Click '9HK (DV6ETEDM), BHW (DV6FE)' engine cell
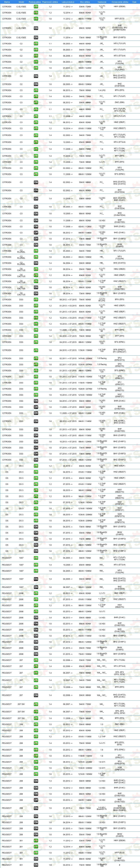This screenshot has width=140, height=868. click(x=119, y=808)
